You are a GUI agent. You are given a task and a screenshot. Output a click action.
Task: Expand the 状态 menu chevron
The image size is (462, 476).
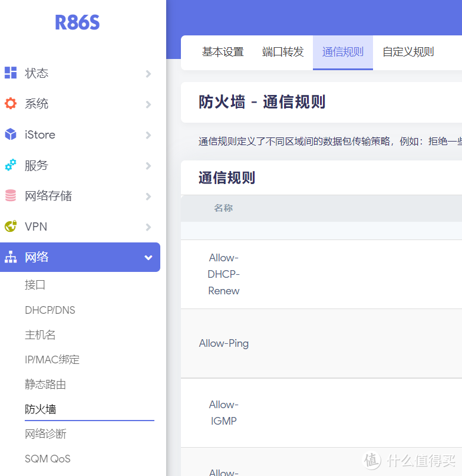click(148, 74)
